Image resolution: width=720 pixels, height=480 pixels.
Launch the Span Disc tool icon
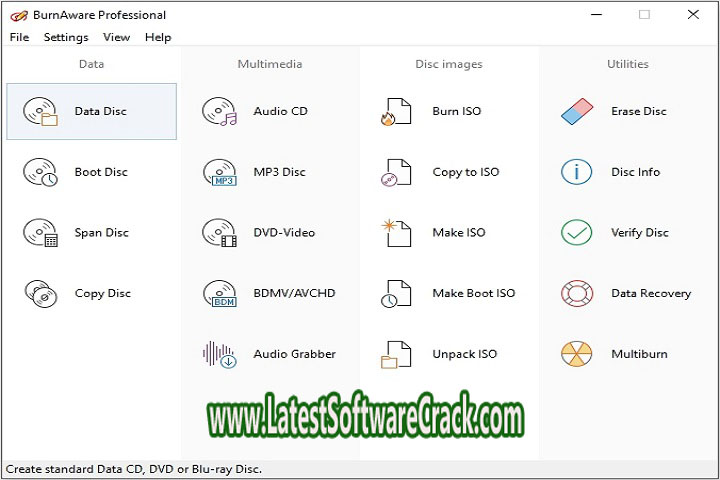pos(41,233)
